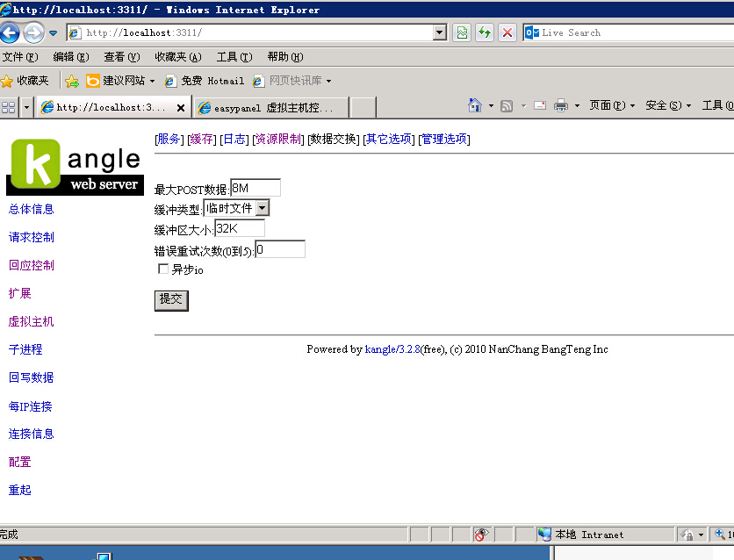Open the 编辑(E) menu

(x=71, y=57)
